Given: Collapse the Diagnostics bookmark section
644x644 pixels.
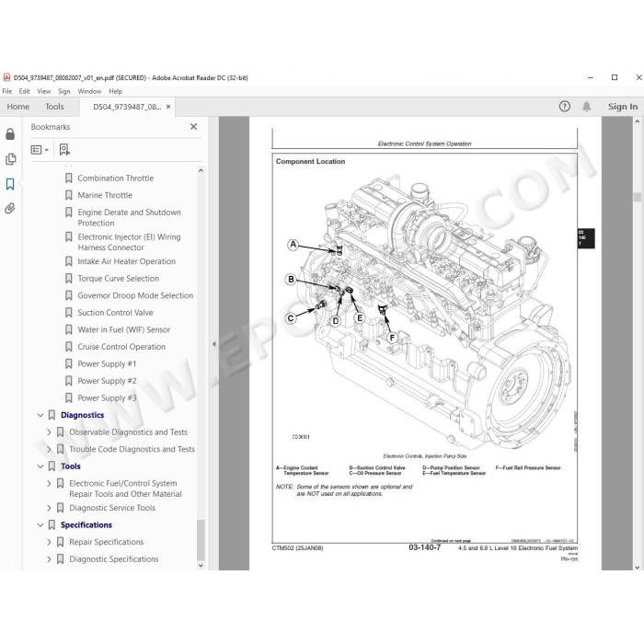Looking at the screenshot, I should 40,415.
